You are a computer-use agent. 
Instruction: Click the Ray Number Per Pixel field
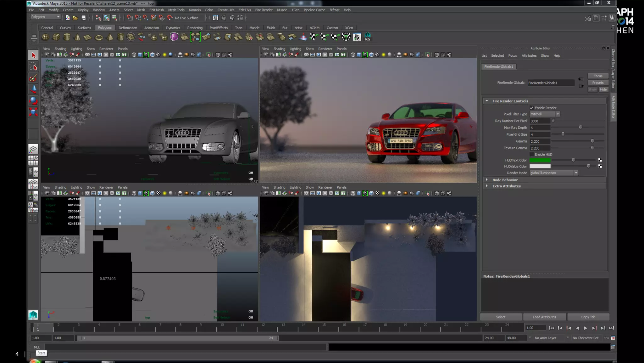point(540,121)
